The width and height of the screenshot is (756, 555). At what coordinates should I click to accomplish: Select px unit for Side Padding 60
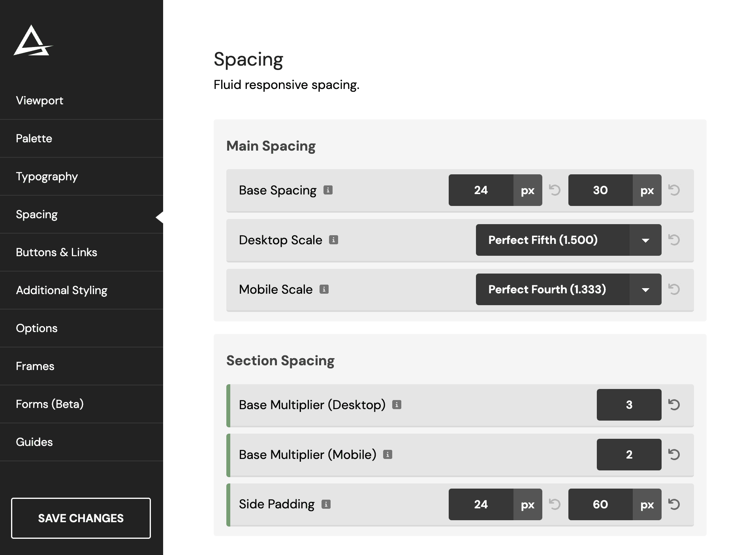pos(647,504)
